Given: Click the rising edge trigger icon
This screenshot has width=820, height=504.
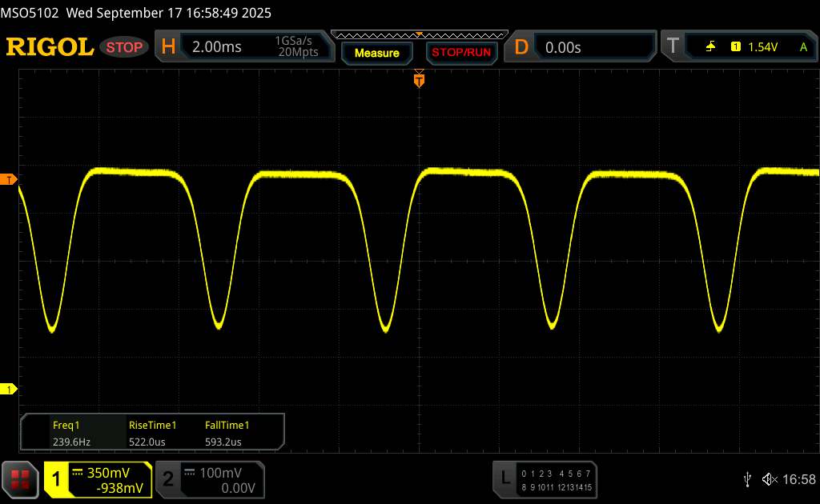Looking at the screenshot, I should point(710,47).
